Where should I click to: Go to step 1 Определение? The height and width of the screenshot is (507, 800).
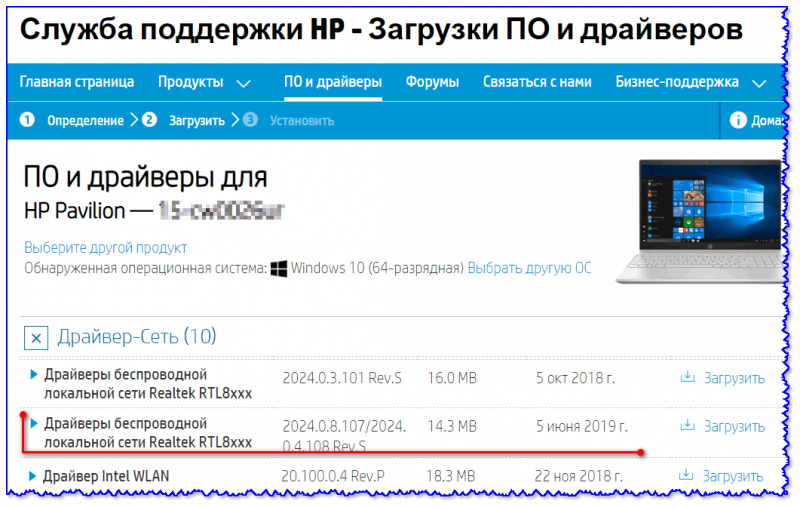click(x=85, y=121)
